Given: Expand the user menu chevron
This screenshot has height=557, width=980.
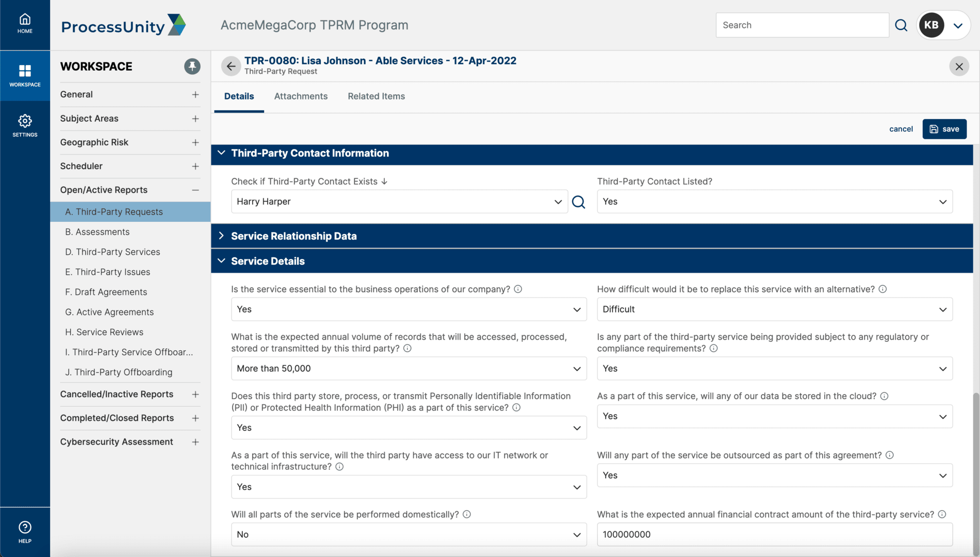Looking at the screenshot, I should [958, 26].
